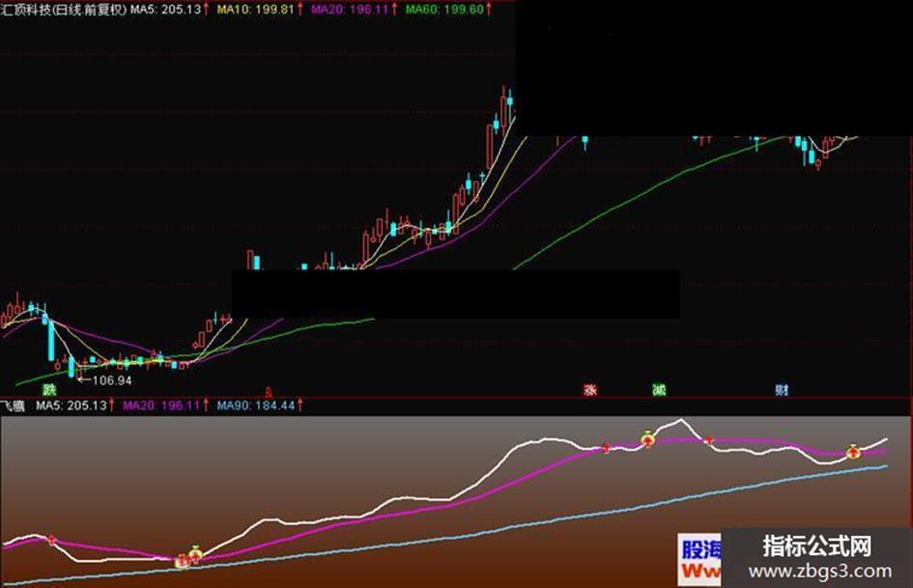Click the upper money bag in the overlapping pair
Image resolution: width=913 pixels, height=588 pixels.
pyautogui.click(x=195, y=552)
